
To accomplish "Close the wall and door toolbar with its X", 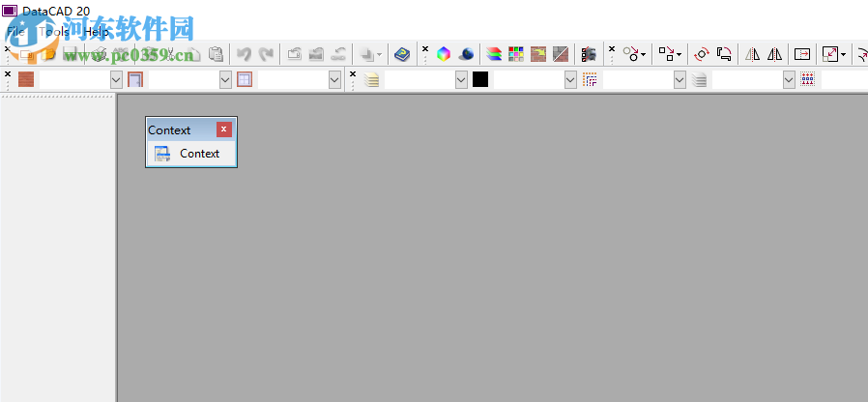I will pyautogui.click(x=8, y=73).
